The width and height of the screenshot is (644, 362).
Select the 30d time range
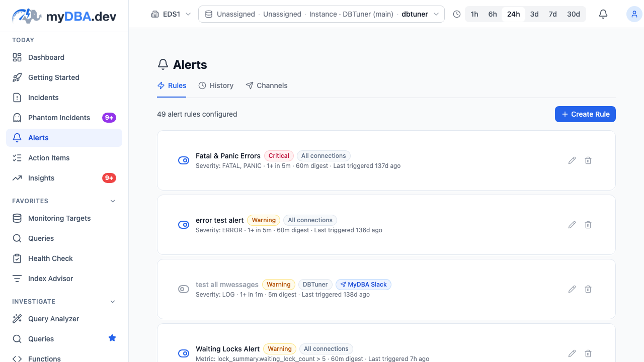pos(574,14)
